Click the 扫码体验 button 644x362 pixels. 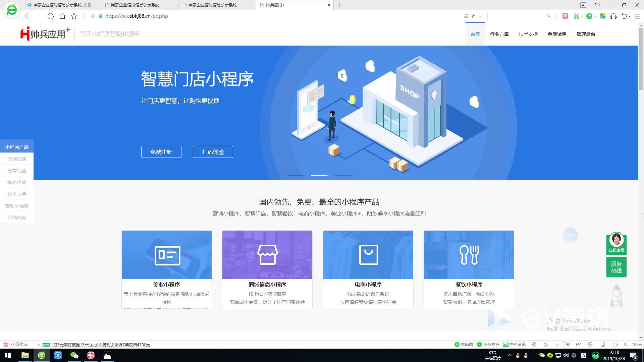click(213, 152)
